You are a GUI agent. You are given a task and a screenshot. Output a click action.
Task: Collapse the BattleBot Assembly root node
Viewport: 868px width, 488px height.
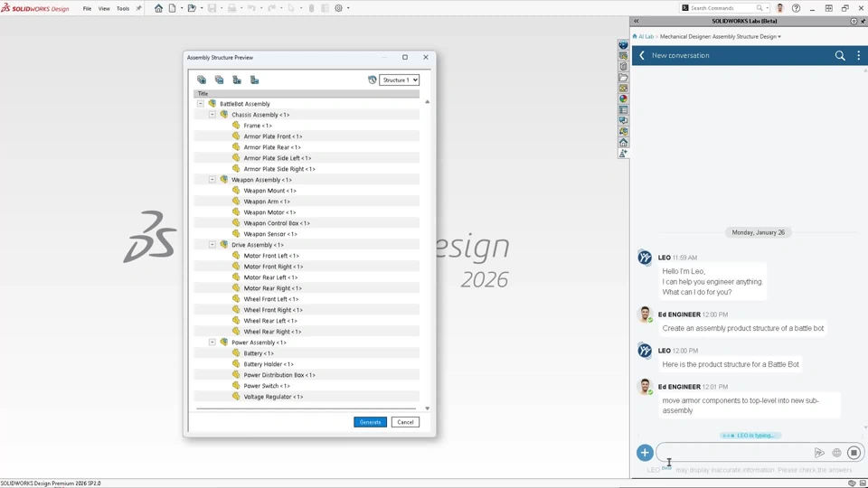pos(201,103)
